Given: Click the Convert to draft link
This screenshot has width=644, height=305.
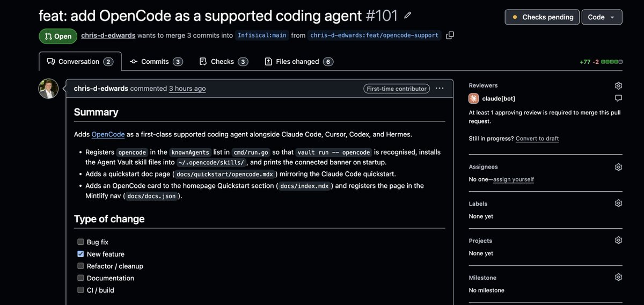Looking at the screenshot, I should (537, 139).
